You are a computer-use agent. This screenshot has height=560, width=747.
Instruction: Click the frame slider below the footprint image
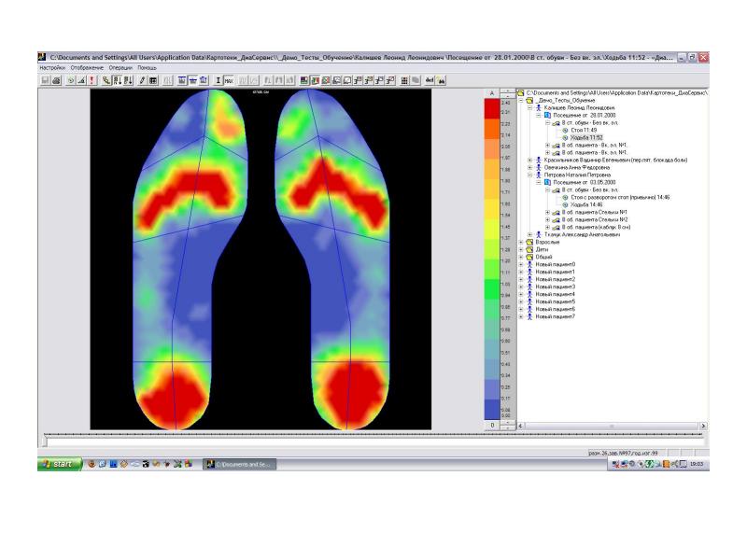[280, 436]
